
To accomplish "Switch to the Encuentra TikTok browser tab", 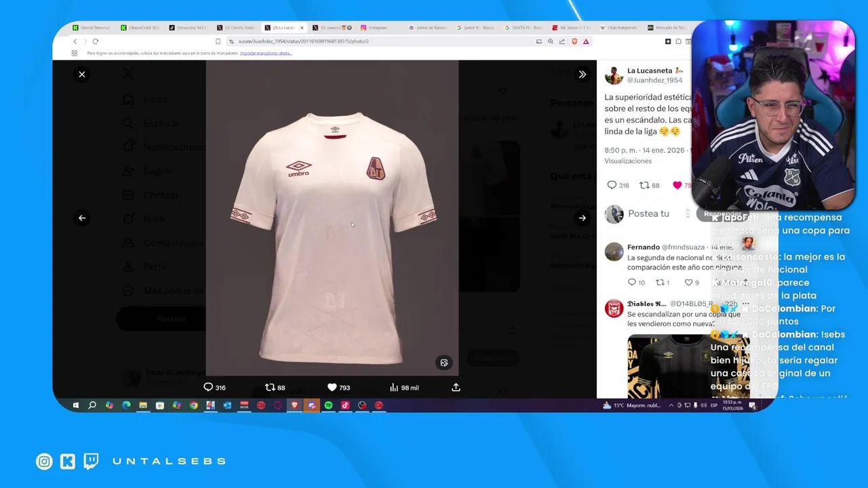I will 189,28.
